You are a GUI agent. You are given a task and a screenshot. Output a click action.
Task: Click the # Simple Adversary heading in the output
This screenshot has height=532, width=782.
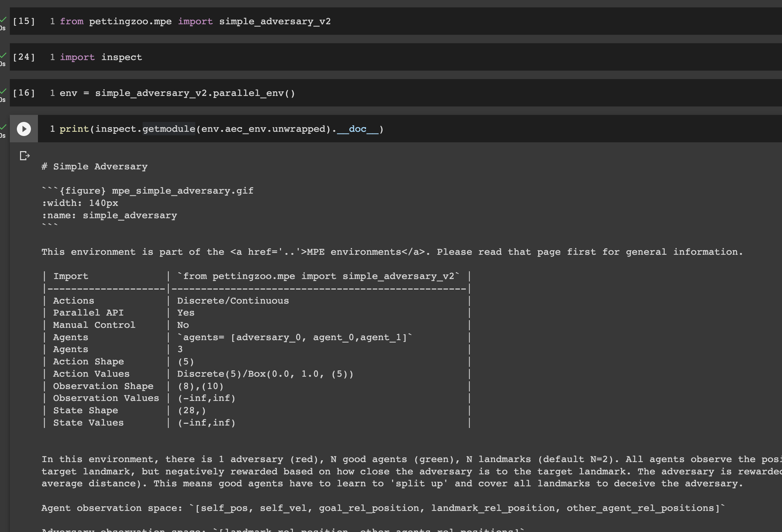click(95, 166)
